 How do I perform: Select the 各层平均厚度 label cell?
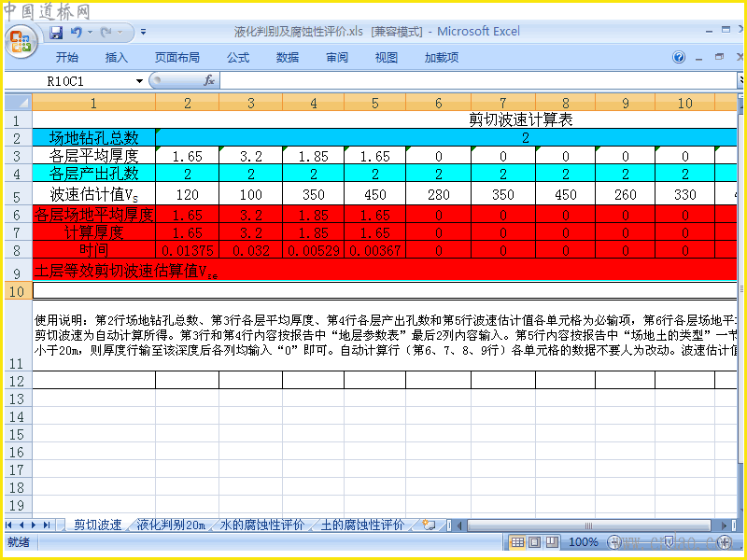pyautogui.click(x=94, y=156)
